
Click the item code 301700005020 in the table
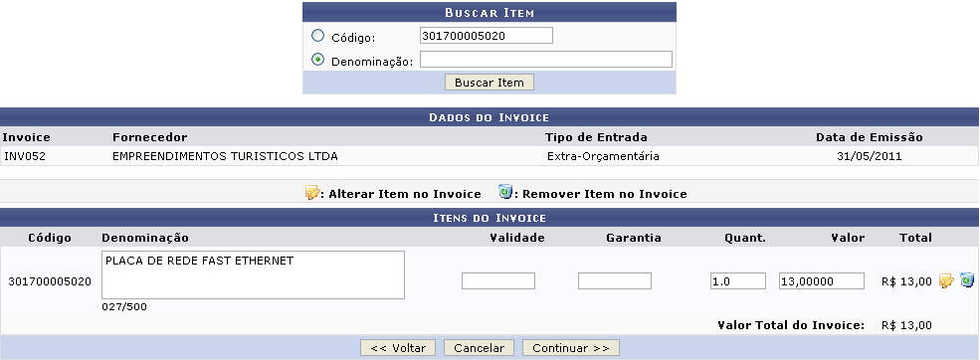tap(50, 281)
